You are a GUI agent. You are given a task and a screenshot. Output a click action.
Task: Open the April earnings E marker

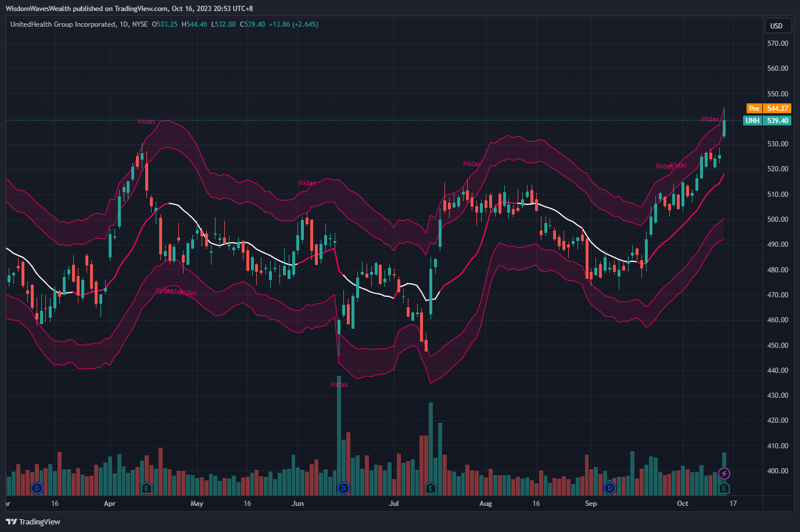point(146,488)
